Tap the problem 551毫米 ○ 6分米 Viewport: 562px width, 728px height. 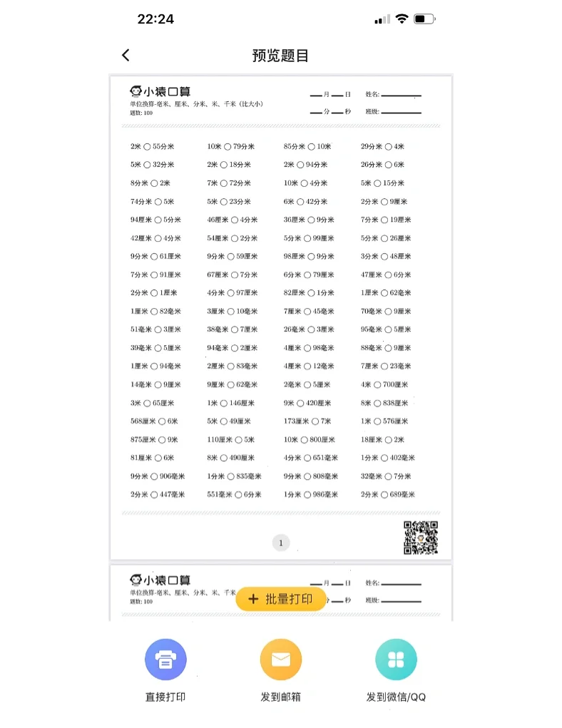234,494
